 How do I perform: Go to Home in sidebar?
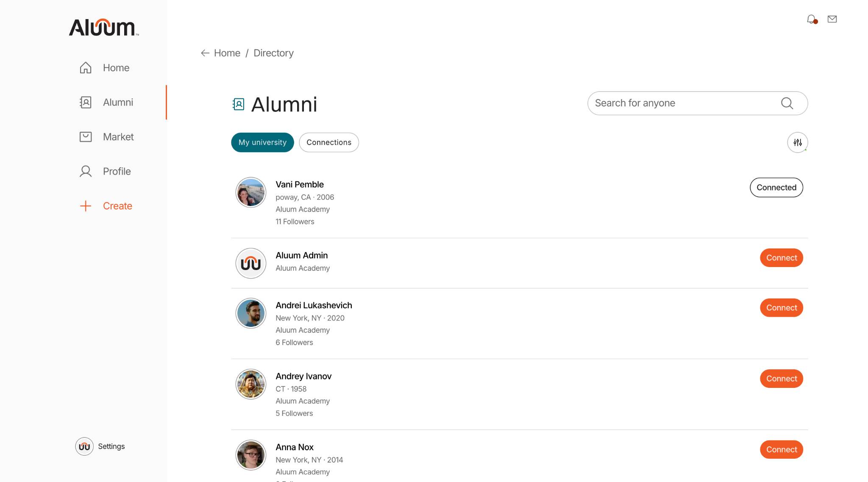pyautogui.click(x=104, y=68)
